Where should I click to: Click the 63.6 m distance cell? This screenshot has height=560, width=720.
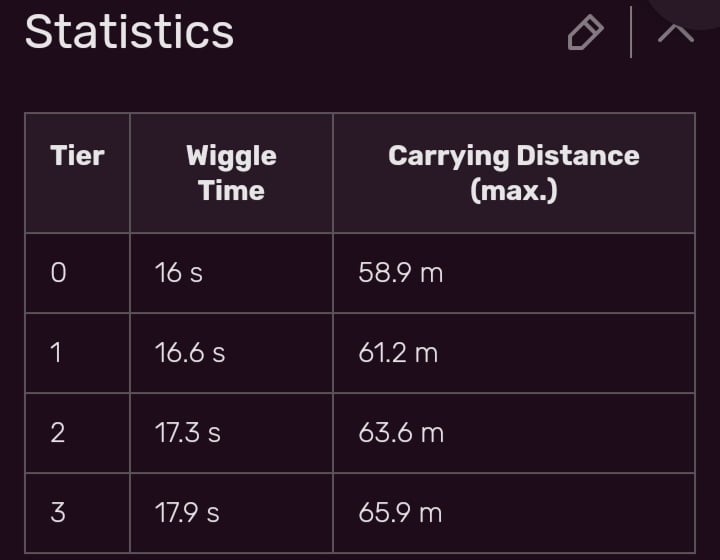[x=514, y=433]
